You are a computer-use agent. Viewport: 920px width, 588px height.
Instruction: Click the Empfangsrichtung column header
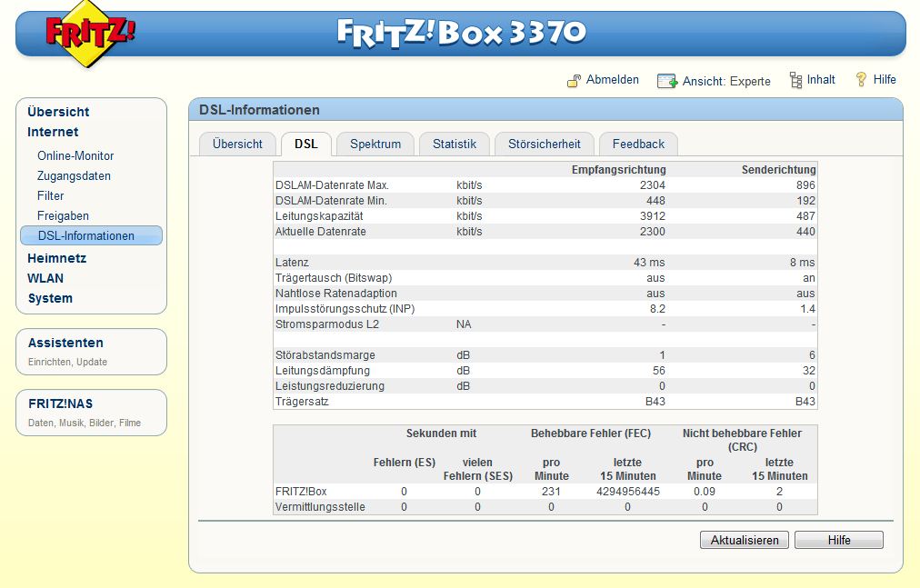618,170
